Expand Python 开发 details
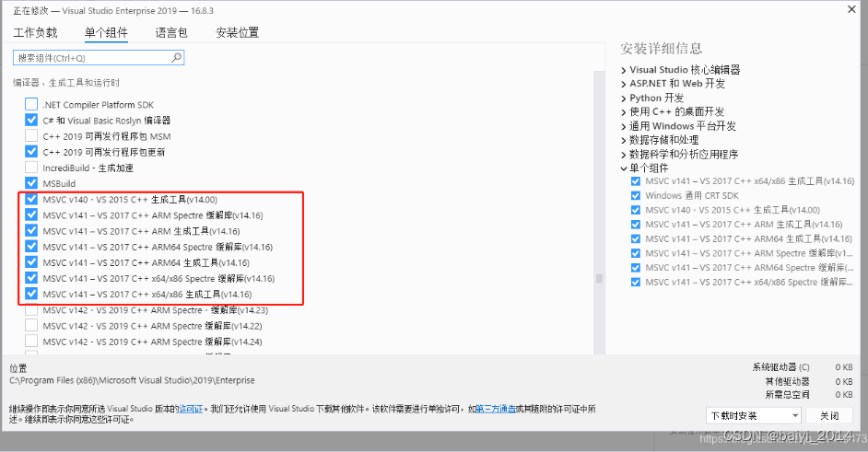868x452 pixels. click(624, 99)
